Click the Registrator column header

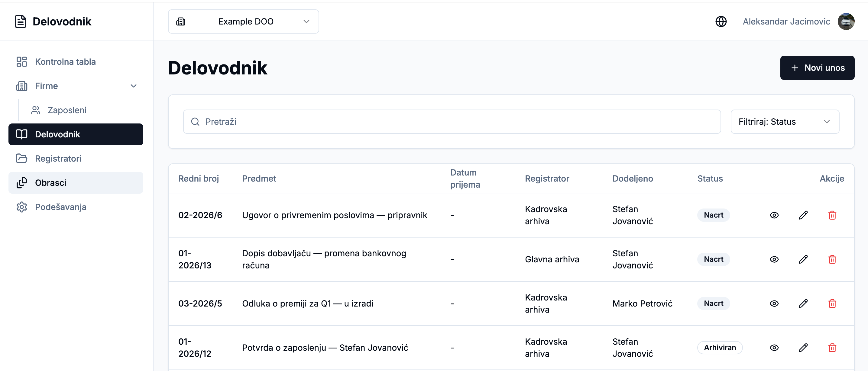(x=547, y=179)
